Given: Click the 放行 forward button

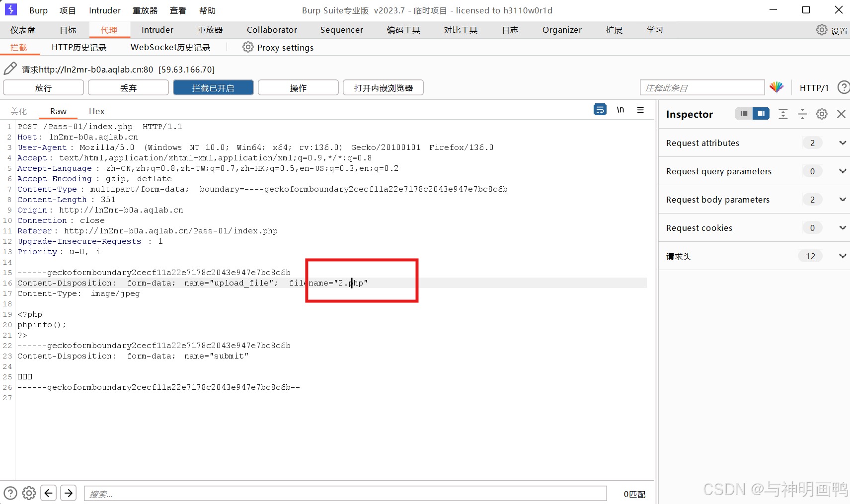Looking at the screenshot, I should [x=43, y=87].
